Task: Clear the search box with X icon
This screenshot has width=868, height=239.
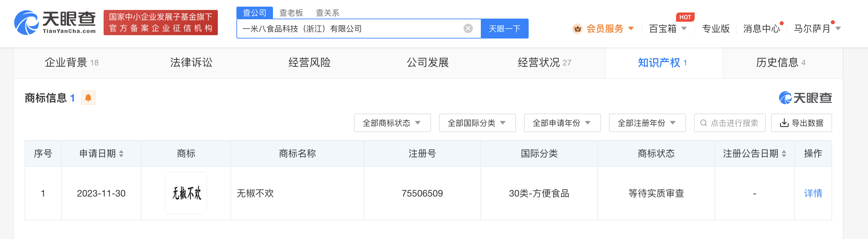Action: click(468, 29)
